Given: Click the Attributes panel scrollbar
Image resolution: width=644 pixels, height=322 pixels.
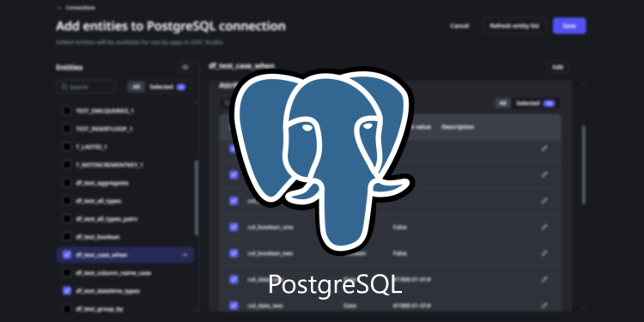Looking at the screenshot, I should (583, 164).
